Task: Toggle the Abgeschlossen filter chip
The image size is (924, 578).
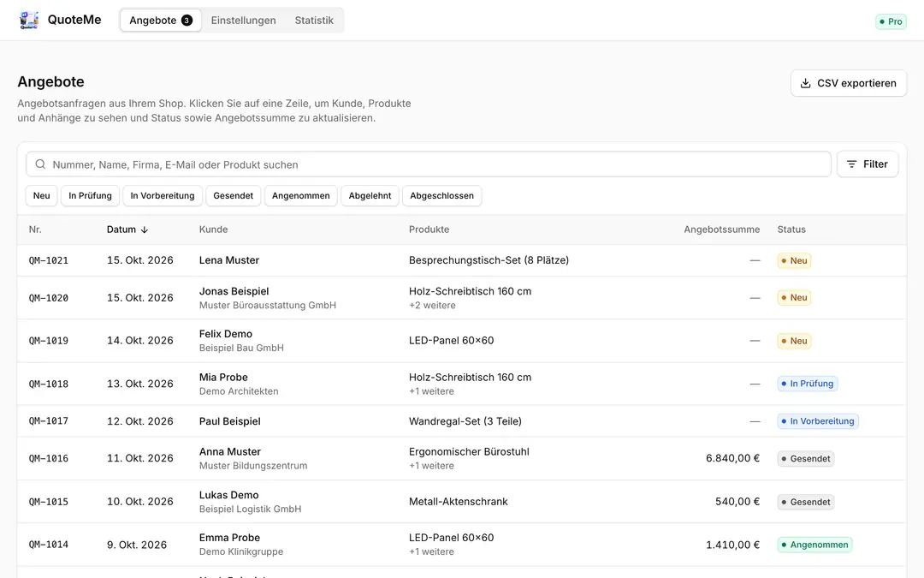Action: (x=442, y=196)
